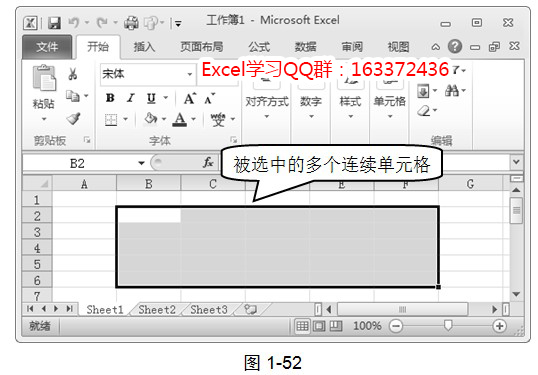Image resolution: width=538 pixels, height=375 pixels.
Task: Click the Clear eraser icon in editing group
Action: pyautogui.click(x=424, y=111)
